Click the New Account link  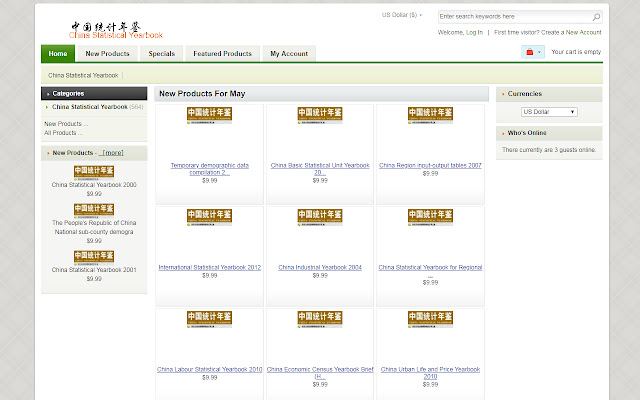583,32
